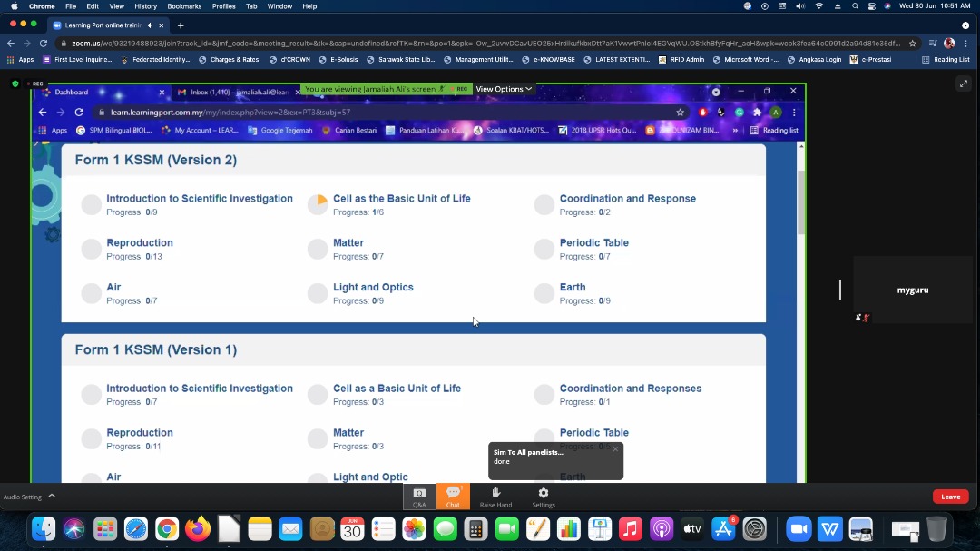980x551 pixels.
Task: Open the Apple menu
Action: [x=15, y=6]
